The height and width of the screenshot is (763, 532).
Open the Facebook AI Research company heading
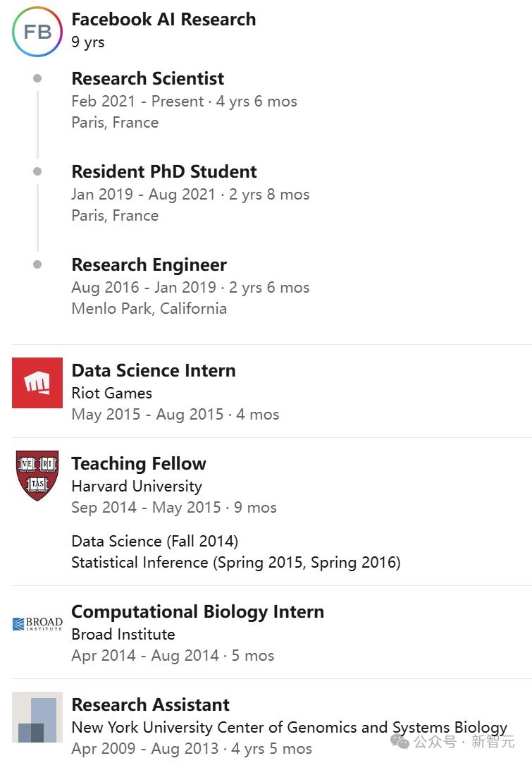point(163,20)
